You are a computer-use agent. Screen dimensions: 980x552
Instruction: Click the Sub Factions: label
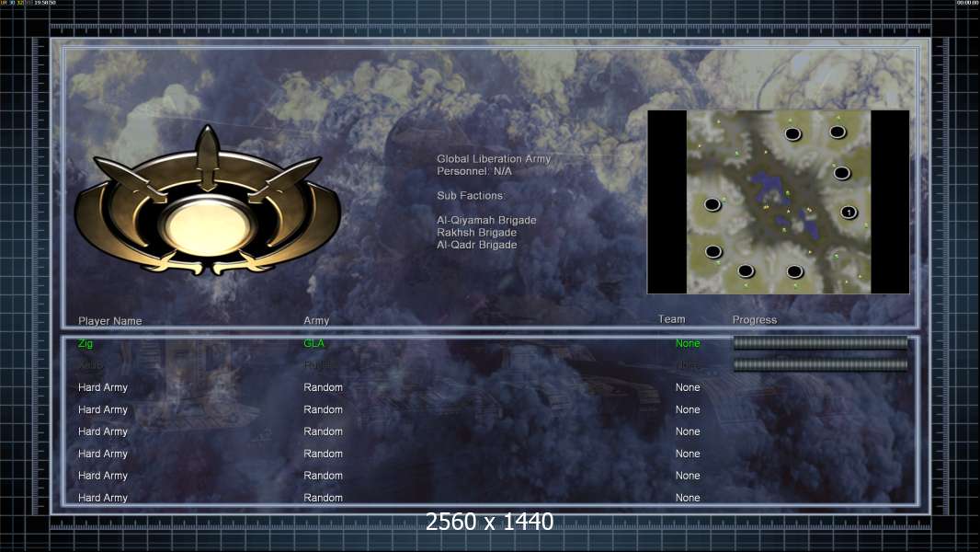coord(471,195)
